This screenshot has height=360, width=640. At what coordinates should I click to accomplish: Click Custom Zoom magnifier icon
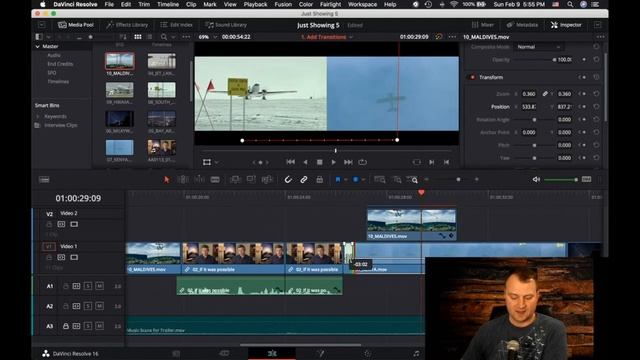[412, 180]
